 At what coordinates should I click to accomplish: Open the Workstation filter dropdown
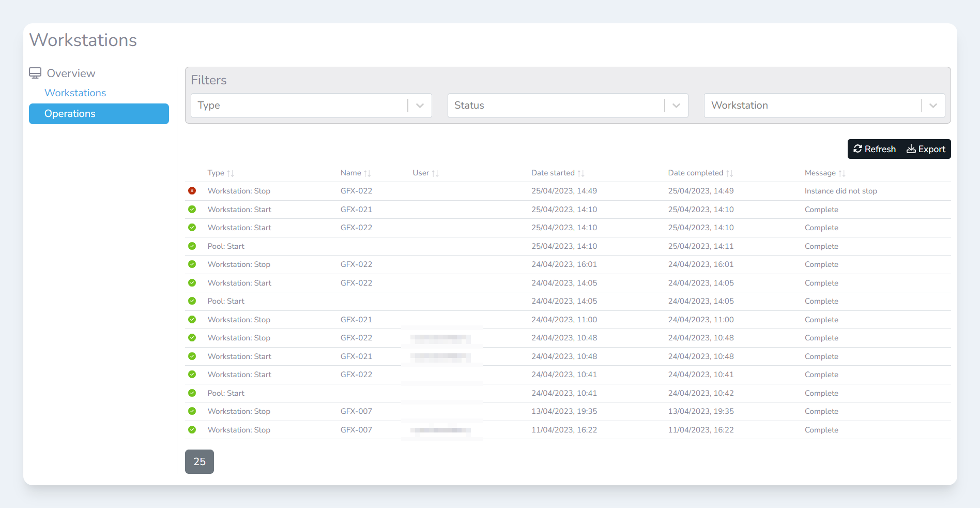pyautogui.click(x=933, y=106)
